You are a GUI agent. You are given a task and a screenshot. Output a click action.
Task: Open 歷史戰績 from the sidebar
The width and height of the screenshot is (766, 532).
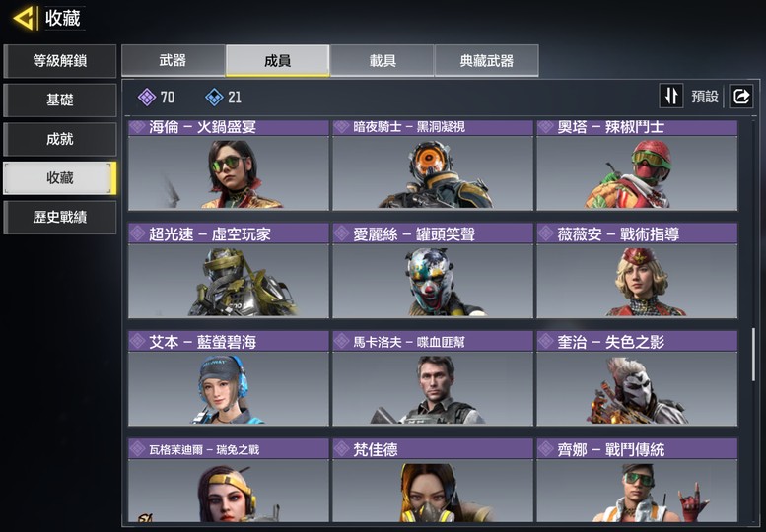point(59,217)
